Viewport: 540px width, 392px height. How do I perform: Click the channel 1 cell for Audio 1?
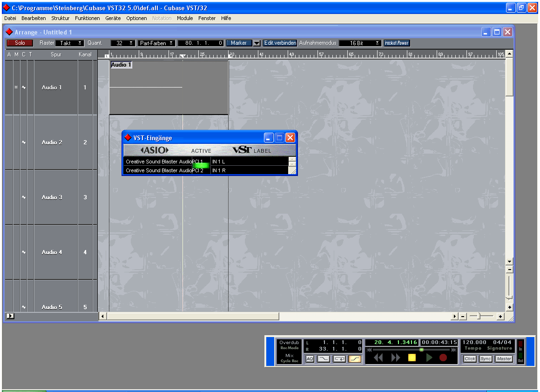[x=85, y=88]
